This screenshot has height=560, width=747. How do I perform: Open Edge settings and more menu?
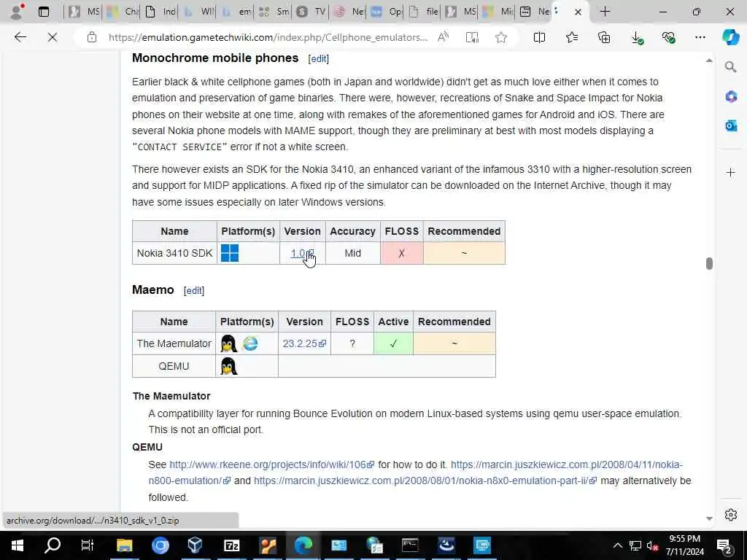click(700, 37)
